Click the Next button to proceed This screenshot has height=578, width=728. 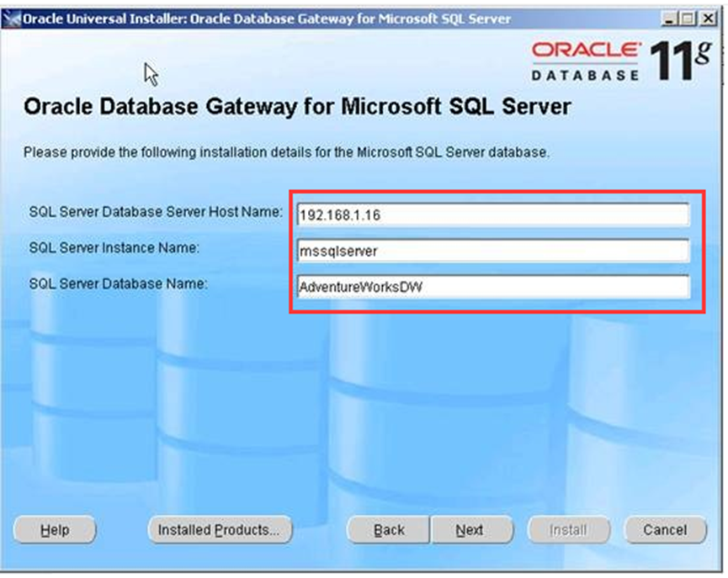coord(472,530)
